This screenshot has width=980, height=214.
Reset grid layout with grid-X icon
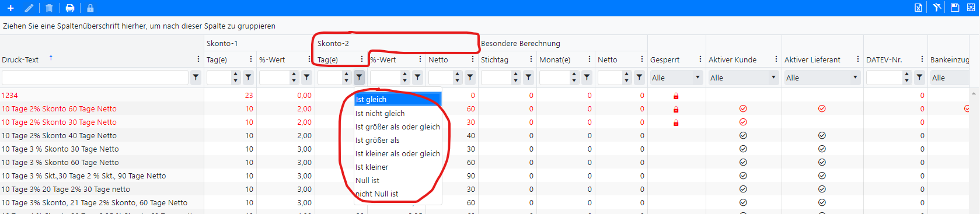coord(971,8)
